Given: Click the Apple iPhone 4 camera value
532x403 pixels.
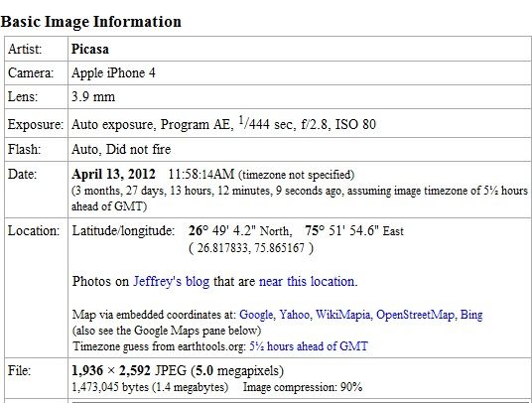Looking at the screenshot, I should [113, 73].
